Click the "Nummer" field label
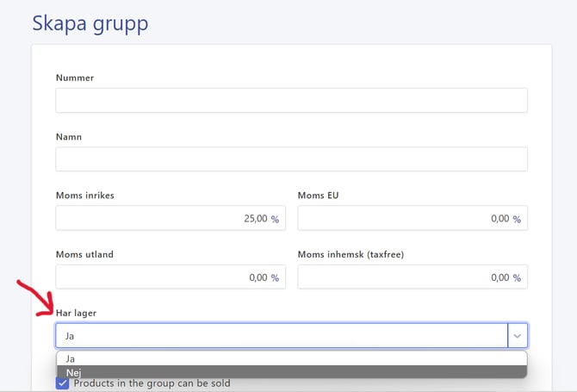The image size is (577, 392). pyautogui.click(x=75, y=78)
